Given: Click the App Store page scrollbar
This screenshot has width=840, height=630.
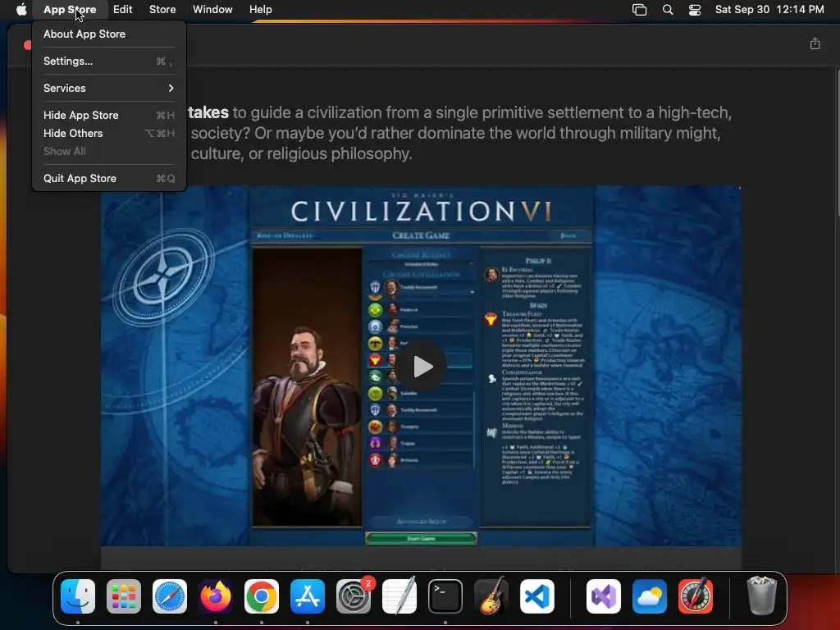Looking at the screenshot, I should point(838,142).
